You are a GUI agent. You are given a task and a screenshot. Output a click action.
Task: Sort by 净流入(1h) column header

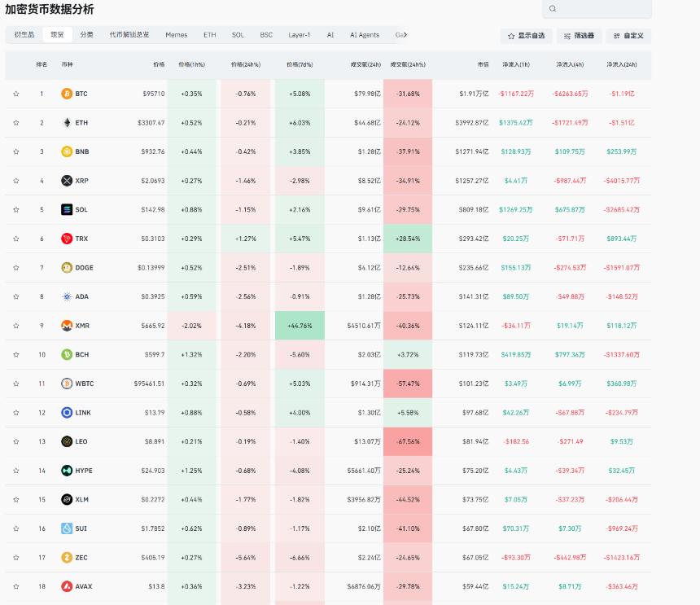(x=515, y=64)
